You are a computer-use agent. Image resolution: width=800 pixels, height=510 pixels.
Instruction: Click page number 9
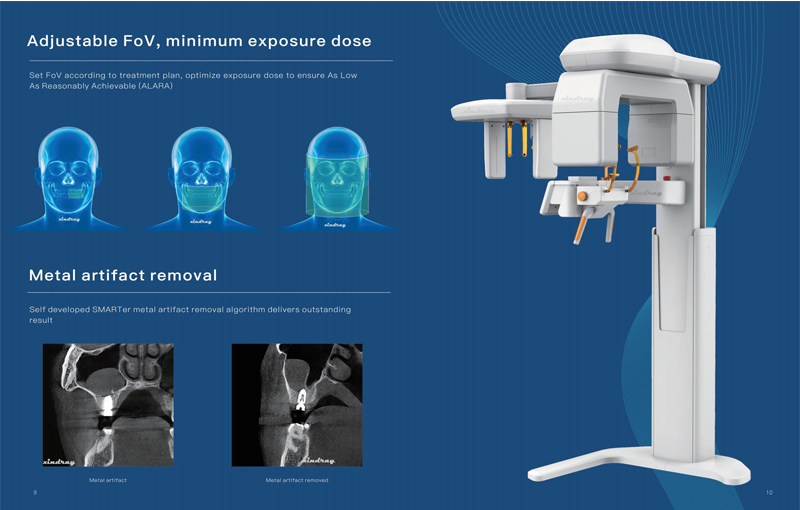[x=35, y=493]
